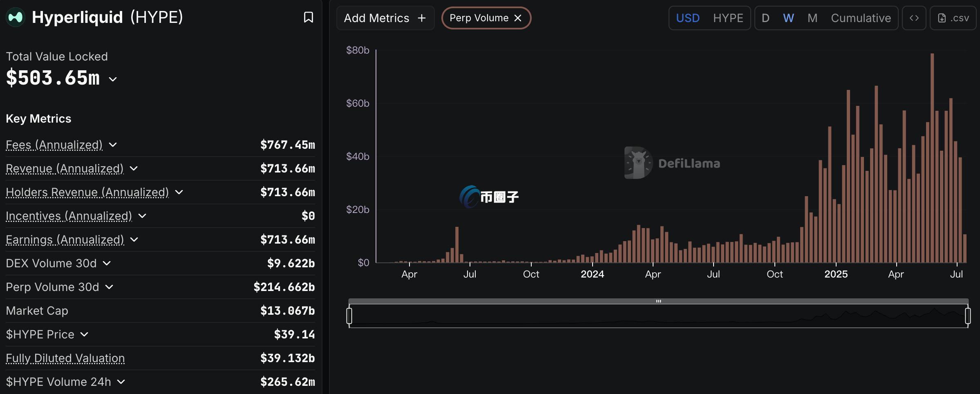Click the Earnings (Annualized) label
980x394 pixels.
tap(65, 240)
